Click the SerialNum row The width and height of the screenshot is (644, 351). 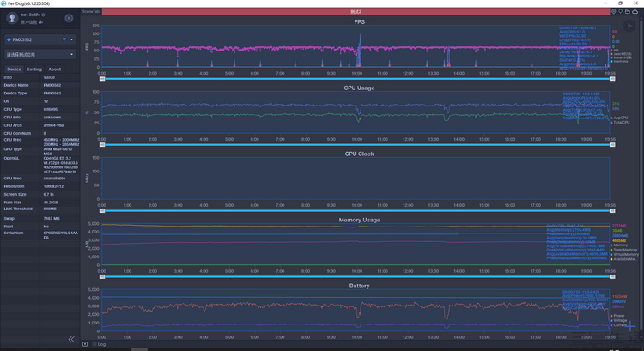tap(40, 235)
